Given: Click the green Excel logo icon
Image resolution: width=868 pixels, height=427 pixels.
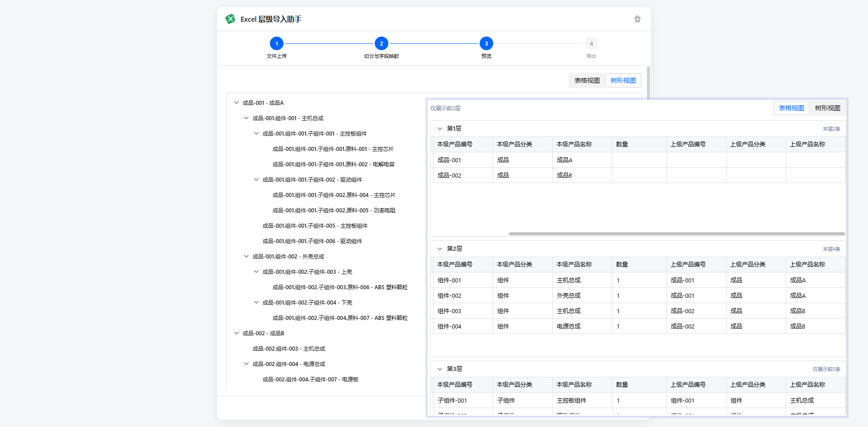Looking at the screenshot, I should coord(230,19).
